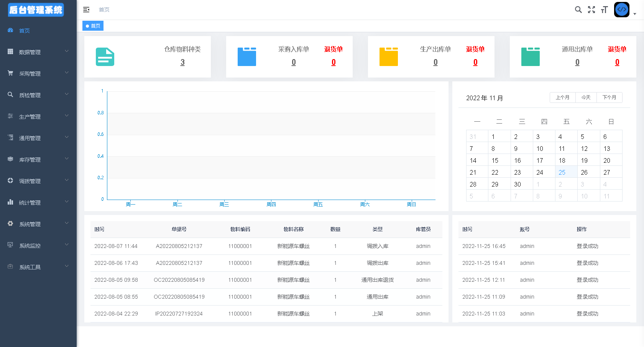
Task: Click the order number IP20220727192324
Action: pyautogui.click(x=179, y=314)
